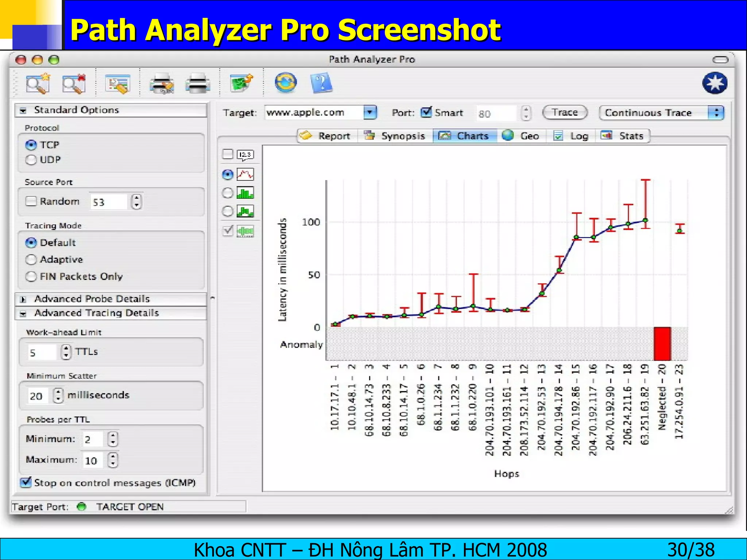Click the source port field showing 53
Screen dimensions: 747x560
coord(109,202)
